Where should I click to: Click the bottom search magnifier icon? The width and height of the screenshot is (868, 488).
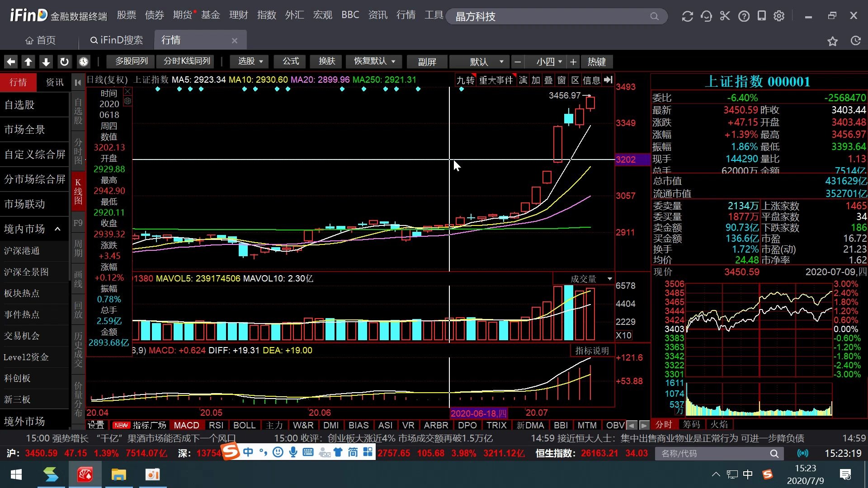coord(774,453)
